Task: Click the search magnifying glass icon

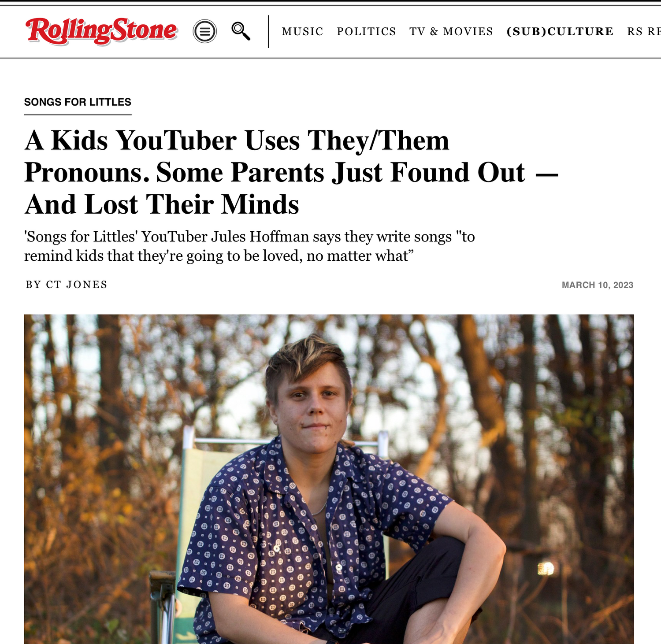Action: click(x=241, y=31)
